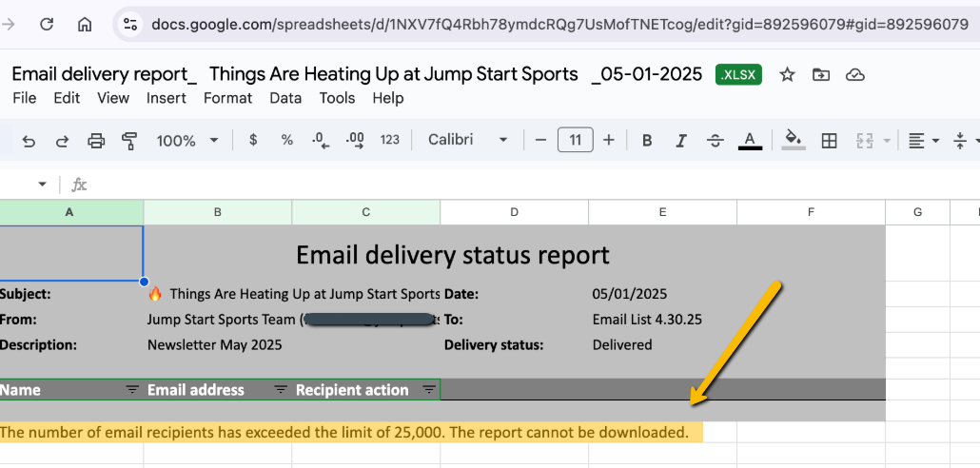Screen dimensions: 980x468
Task: Open the text color picker
Action: (x=750, y=141)
